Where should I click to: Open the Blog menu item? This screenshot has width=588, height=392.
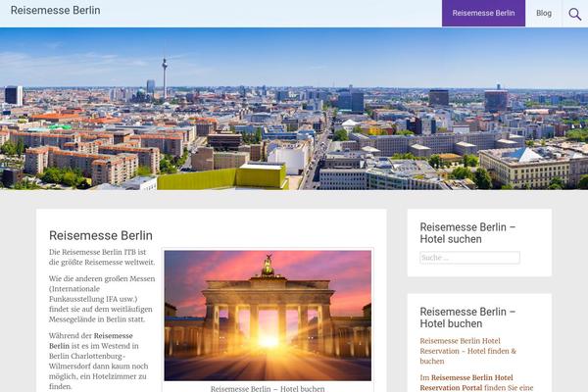point(544,13)
